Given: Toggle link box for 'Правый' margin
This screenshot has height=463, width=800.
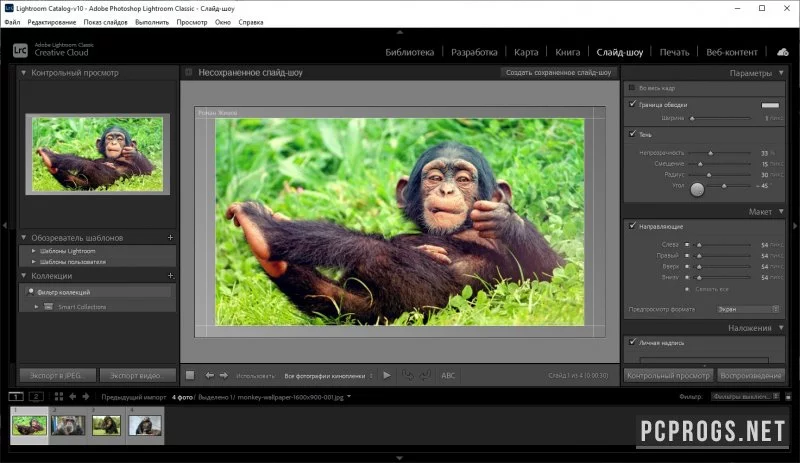Looking at the screenshot, I should [x=687, y=256].
